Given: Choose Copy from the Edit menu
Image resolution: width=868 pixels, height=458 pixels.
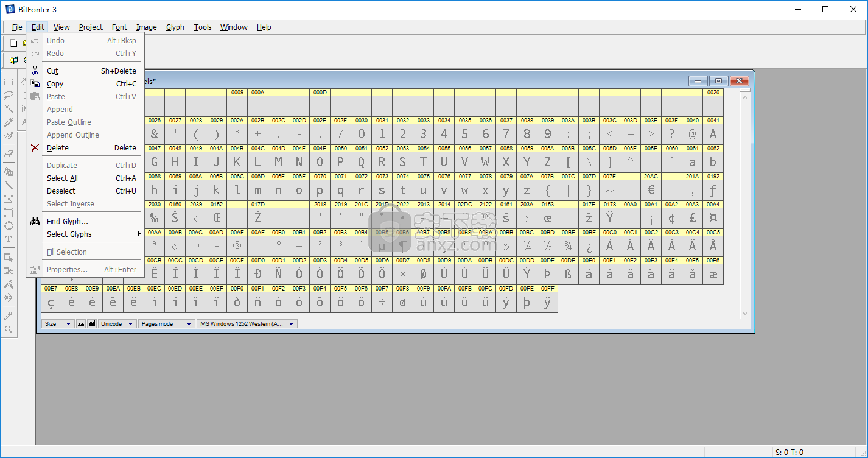Looking at the screenshot, I should tap(85, 84).
